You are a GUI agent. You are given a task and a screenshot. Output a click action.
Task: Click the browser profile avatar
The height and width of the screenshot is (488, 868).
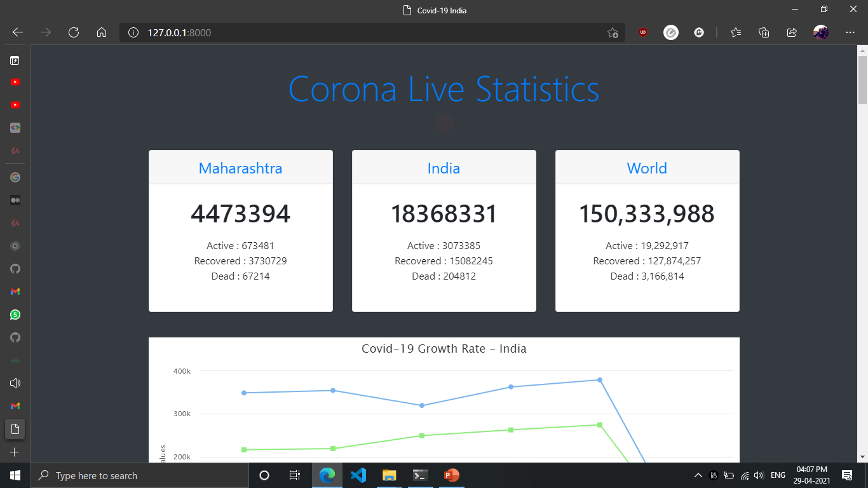click(820, 32)
